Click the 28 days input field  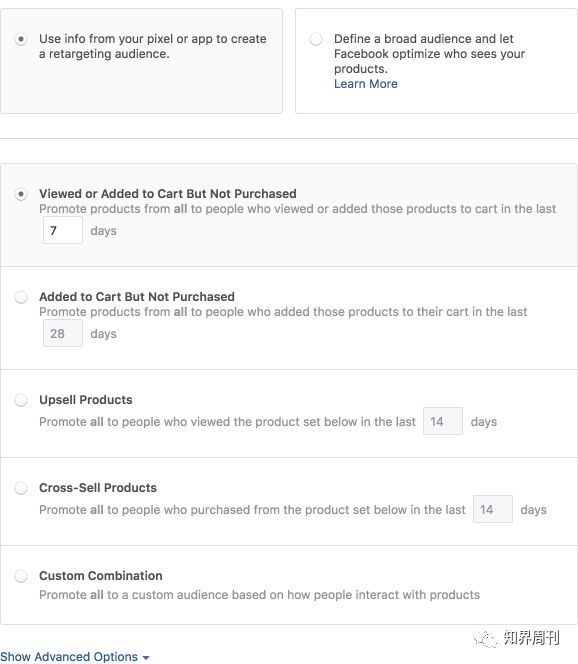tap(63, 333)
